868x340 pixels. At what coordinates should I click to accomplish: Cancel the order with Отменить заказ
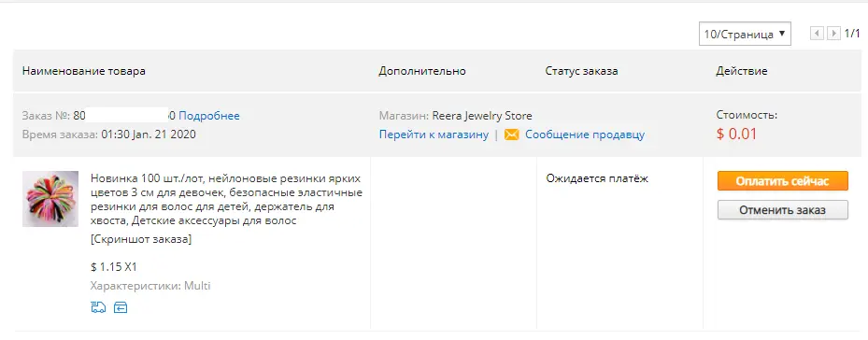[x=783, y=210]
